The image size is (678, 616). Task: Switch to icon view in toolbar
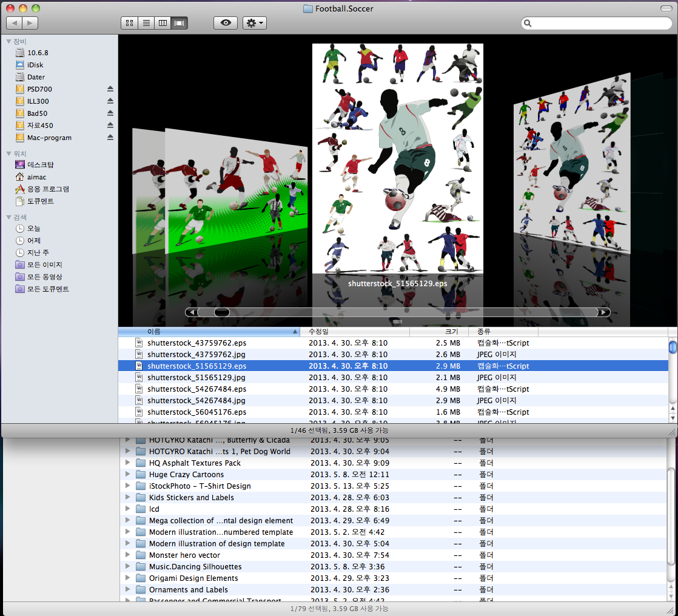click(x=129, y=23)
